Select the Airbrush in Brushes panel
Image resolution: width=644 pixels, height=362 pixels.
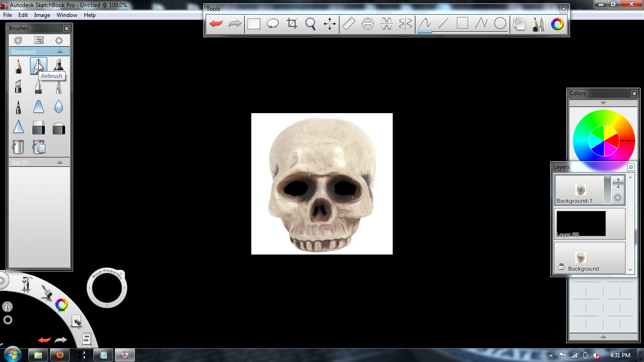39,66
